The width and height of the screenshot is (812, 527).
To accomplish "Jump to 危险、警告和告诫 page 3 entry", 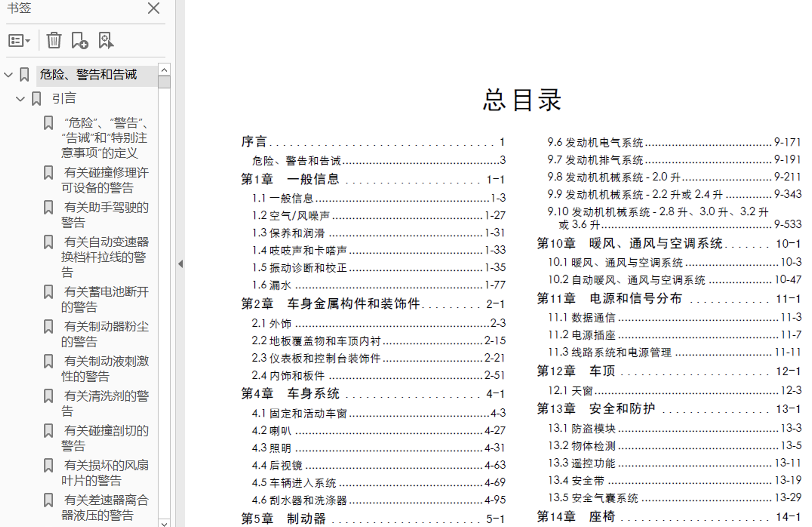I will coord(379,161).
